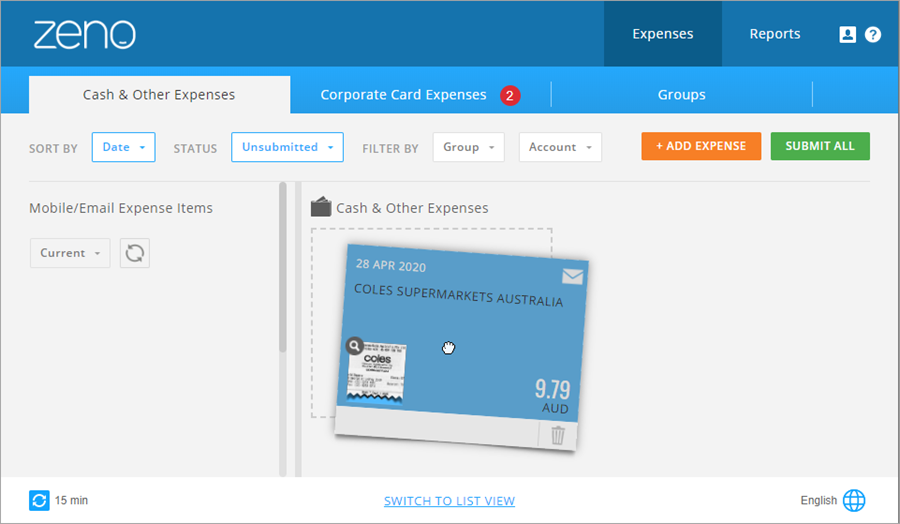
Task: Switch to the Groups tab
Action: pyautogui.click(x=681, y=95)
